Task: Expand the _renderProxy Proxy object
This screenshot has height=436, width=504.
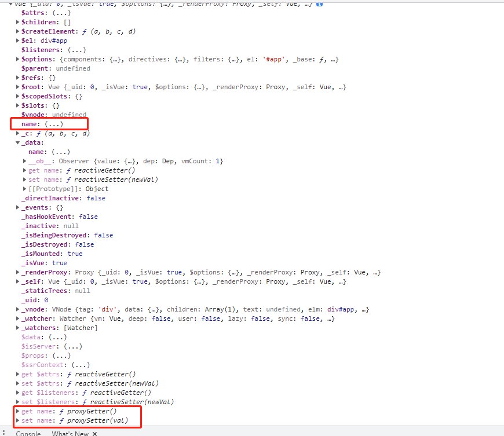Action: (x=18, y=272)
